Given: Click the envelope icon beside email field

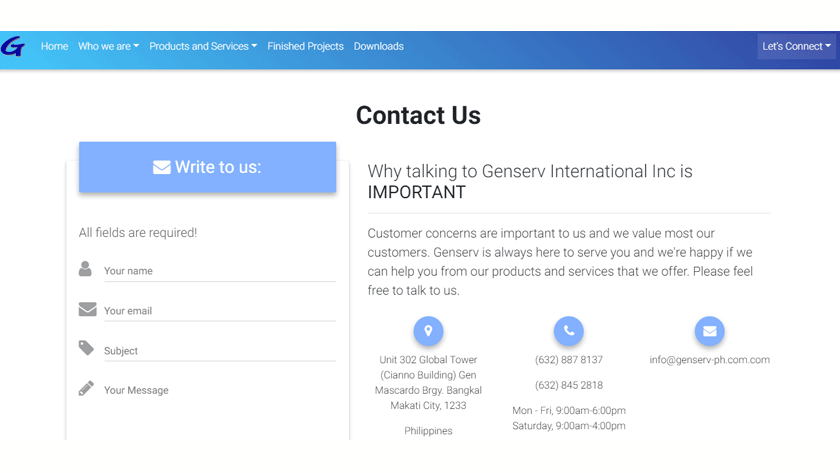Looking at the screenshot, I should pos(88,309).
